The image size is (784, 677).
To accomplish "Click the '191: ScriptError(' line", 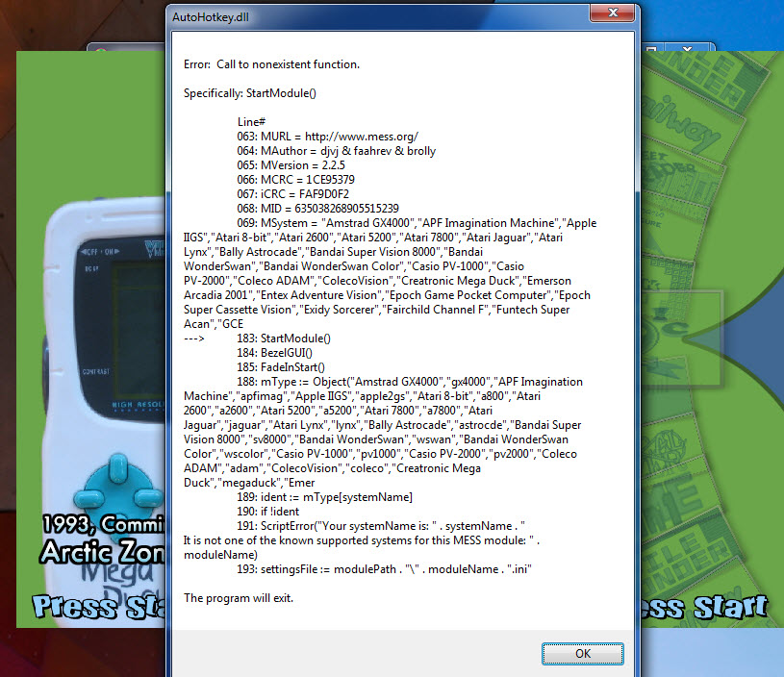I will (x=381, y=526).
